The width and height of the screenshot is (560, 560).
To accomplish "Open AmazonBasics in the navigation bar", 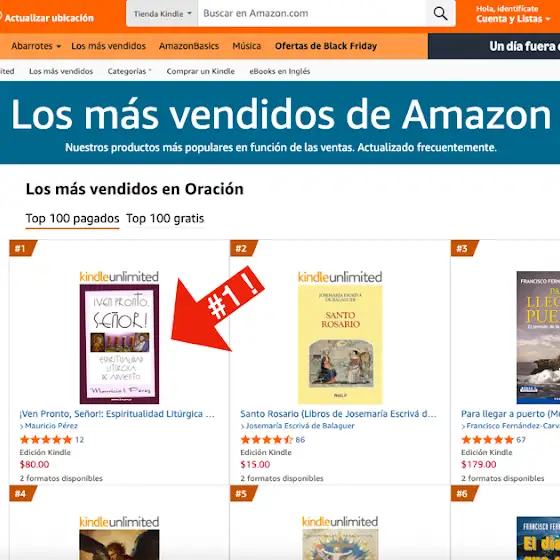I will 189,46.
